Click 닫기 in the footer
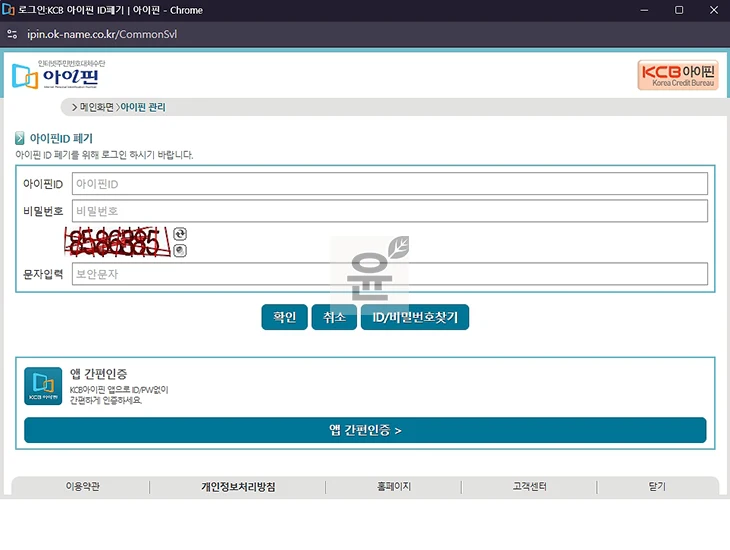 [656, 487]
